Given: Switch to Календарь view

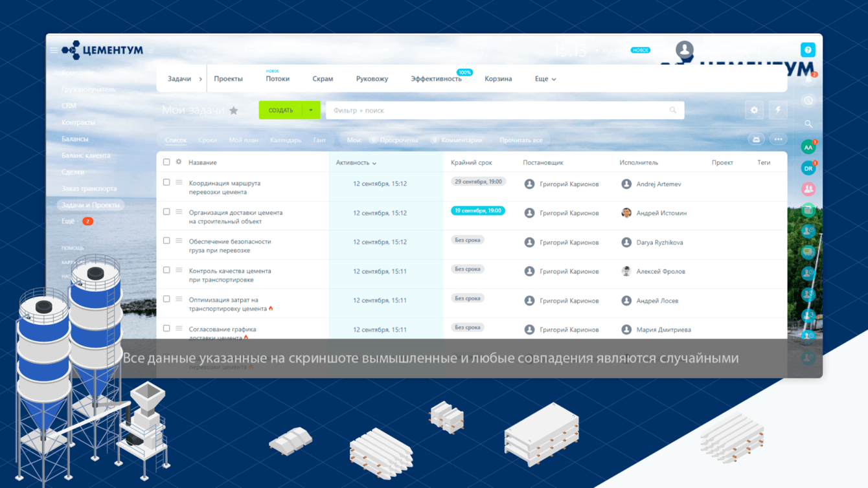Looking at the screenshot, I should click(286, 140).
